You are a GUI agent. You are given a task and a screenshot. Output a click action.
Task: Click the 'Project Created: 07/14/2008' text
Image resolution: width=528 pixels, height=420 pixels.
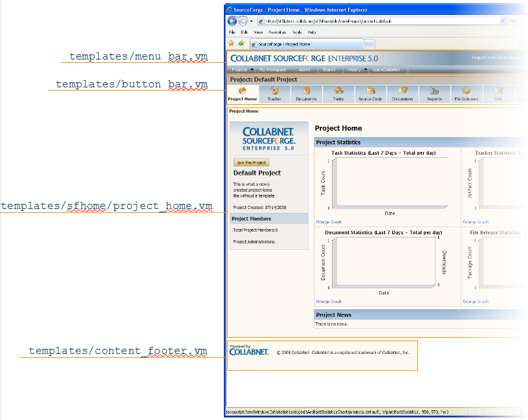[x=259, y=208]
